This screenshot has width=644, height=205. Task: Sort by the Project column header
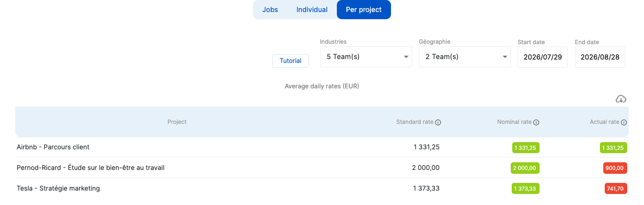click(177, 122)
